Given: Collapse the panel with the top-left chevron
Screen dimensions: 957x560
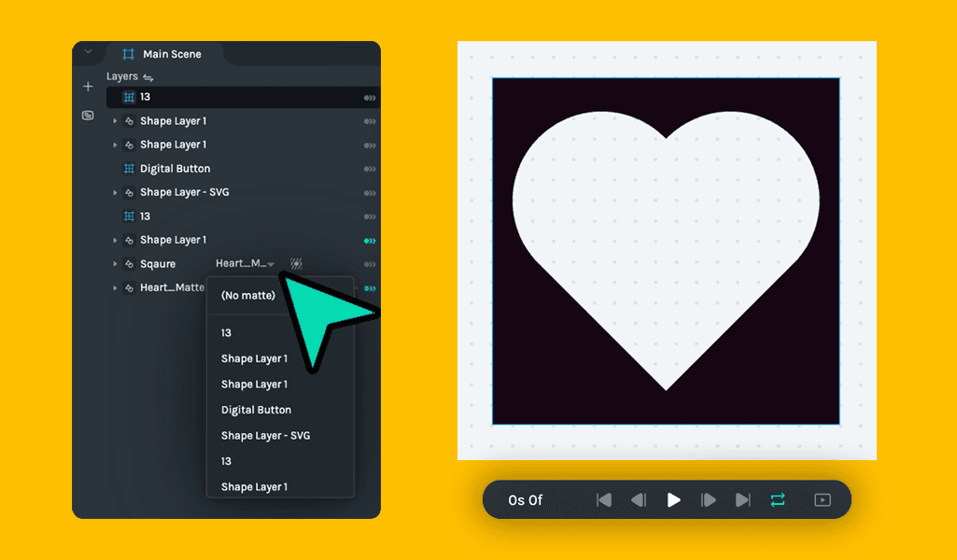Looking at the screenshot, I should point(88,51).
